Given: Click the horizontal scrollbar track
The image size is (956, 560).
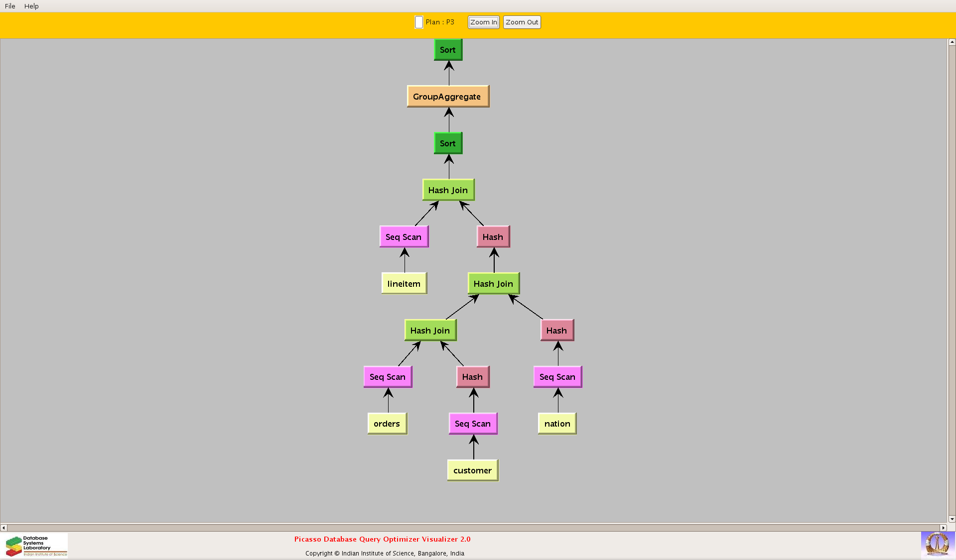Looking at the screenshot, I should 473,528.
